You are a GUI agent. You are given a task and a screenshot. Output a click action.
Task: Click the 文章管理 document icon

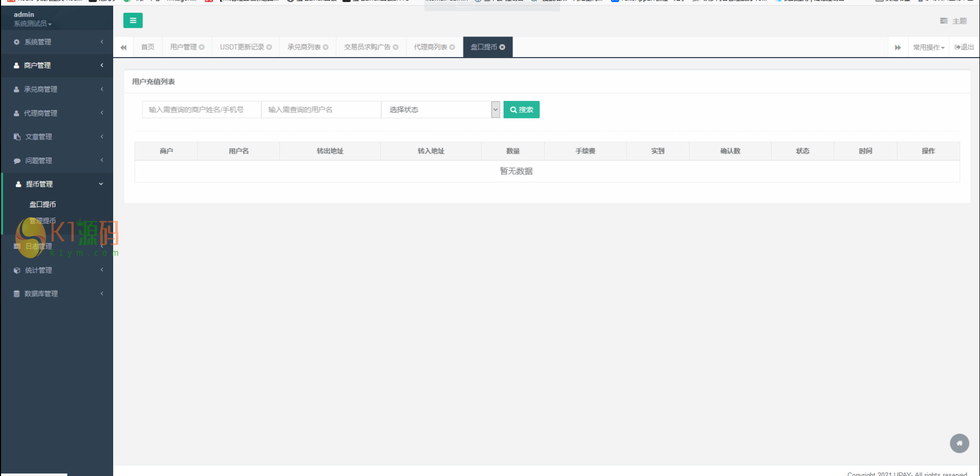click(x=16, y=136)
